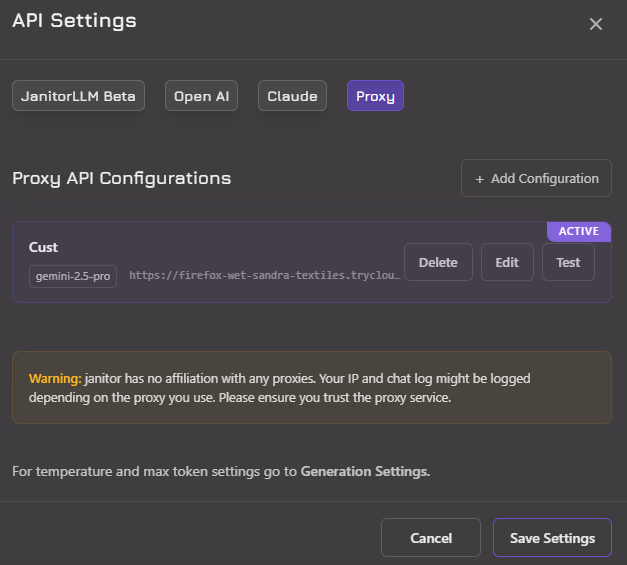Click the purple ACTIVE badge
This screenshot has width=627, height=565.
pos(578,231)
